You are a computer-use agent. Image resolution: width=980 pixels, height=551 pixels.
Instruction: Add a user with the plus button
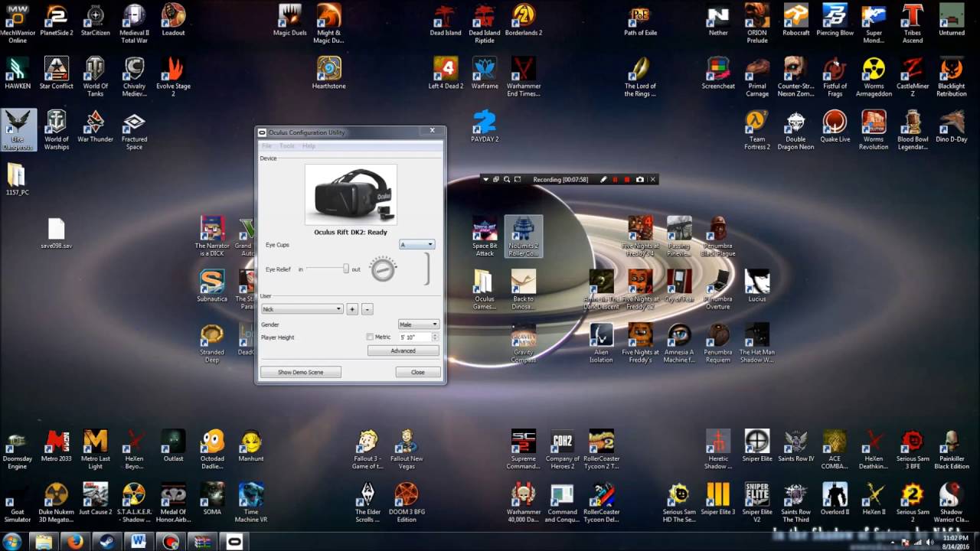click(352, 309)
